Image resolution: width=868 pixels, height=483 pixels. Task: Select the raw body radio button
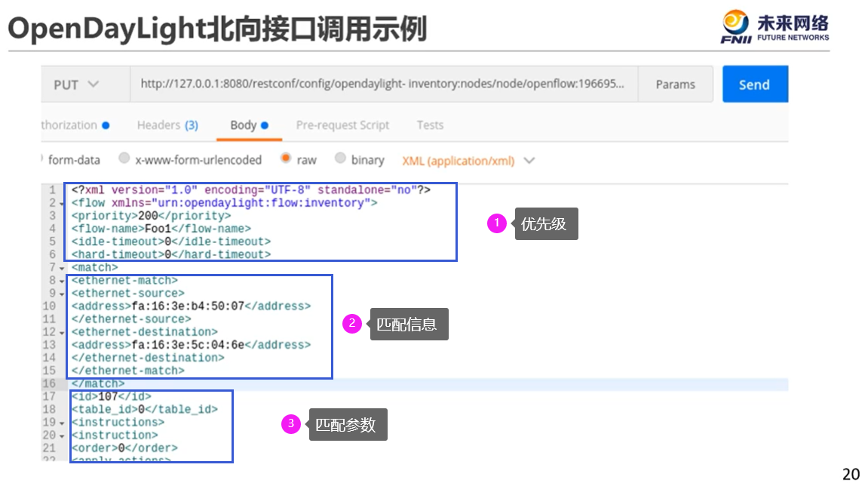[x=286, y=158]
